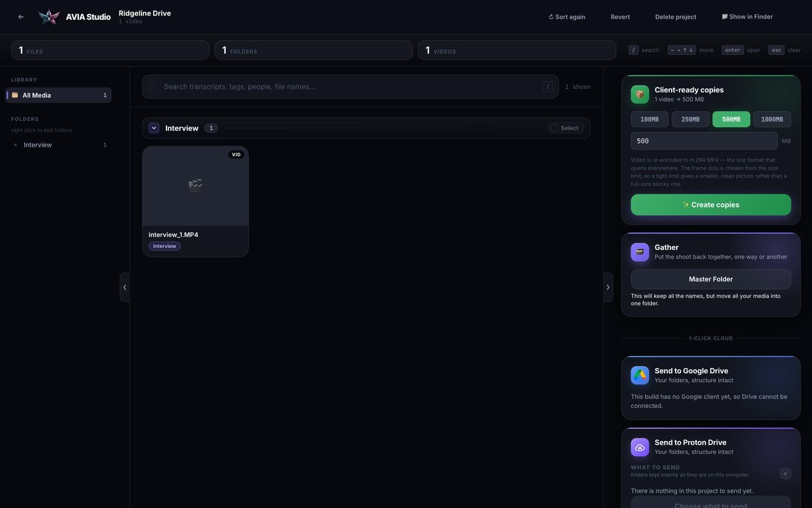Collapse the left sidebar panel arrow
The width and height of the screenshot is (812, 508).
125,287
